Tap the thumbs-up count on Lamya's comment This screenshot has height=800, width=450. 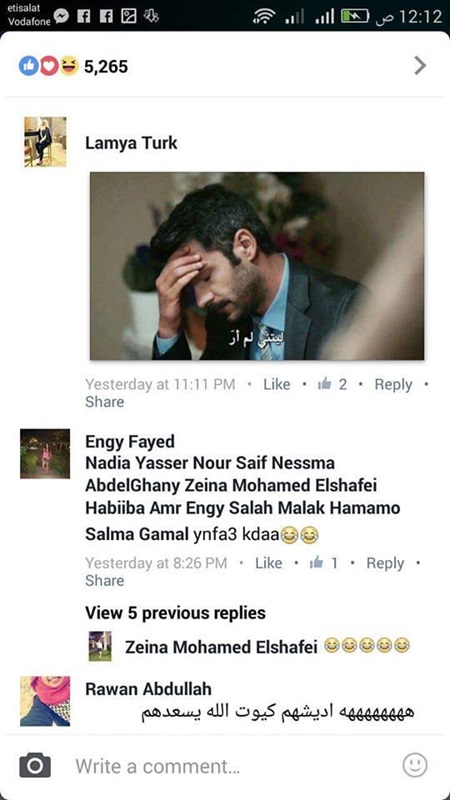(332, 384)
